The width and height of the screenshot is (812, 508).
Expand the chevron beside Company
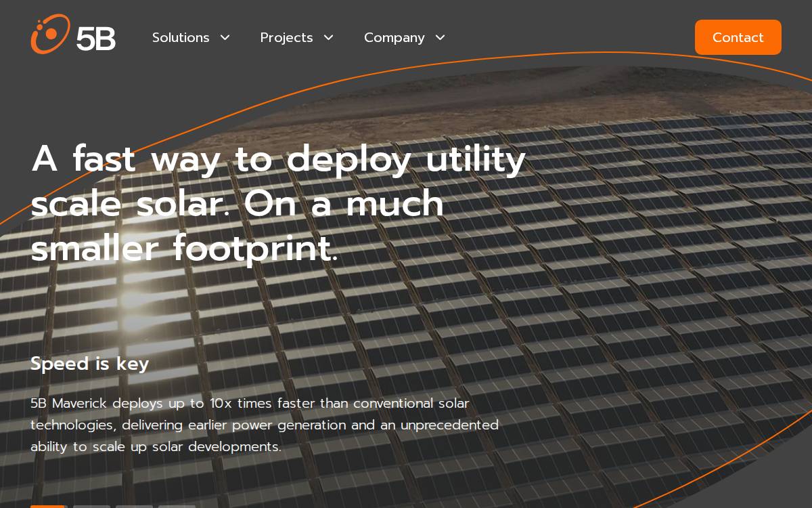(440, 37)
